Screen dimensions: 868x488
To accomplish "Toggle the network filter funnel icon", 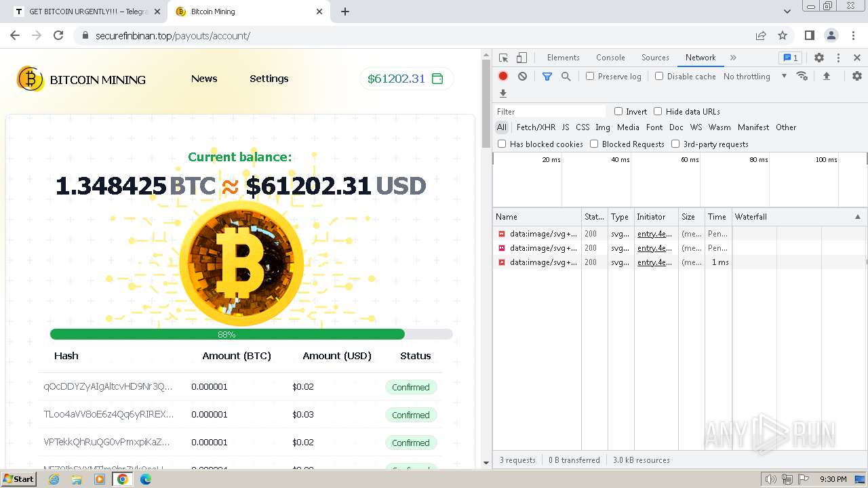I will 547,77.
